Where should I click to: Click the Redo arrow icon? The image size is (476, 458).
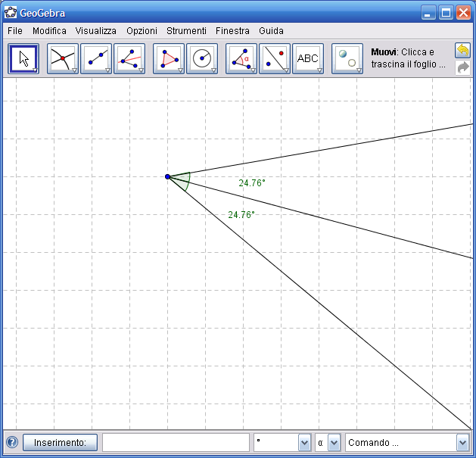462,67
